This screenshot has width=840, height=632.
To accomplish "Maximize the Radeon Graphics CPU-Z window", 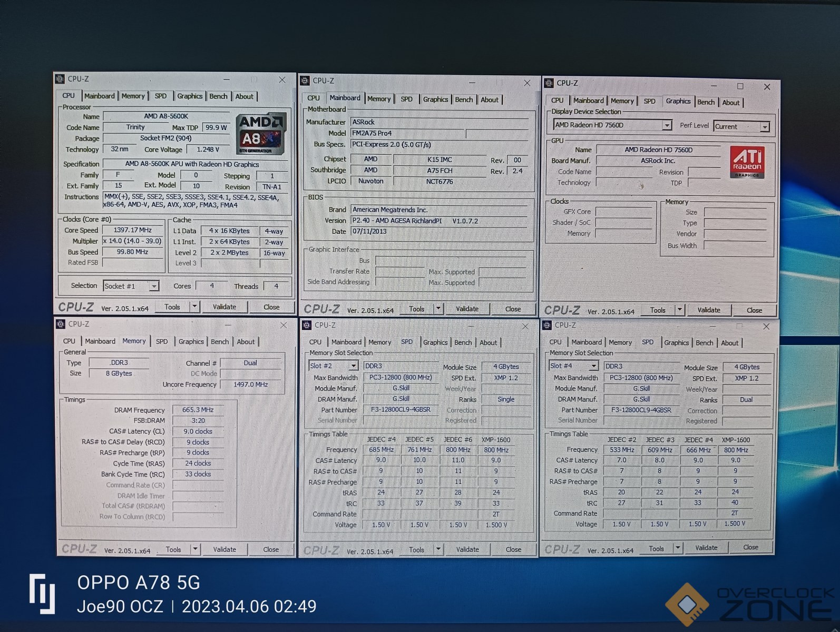I will 740,86.
